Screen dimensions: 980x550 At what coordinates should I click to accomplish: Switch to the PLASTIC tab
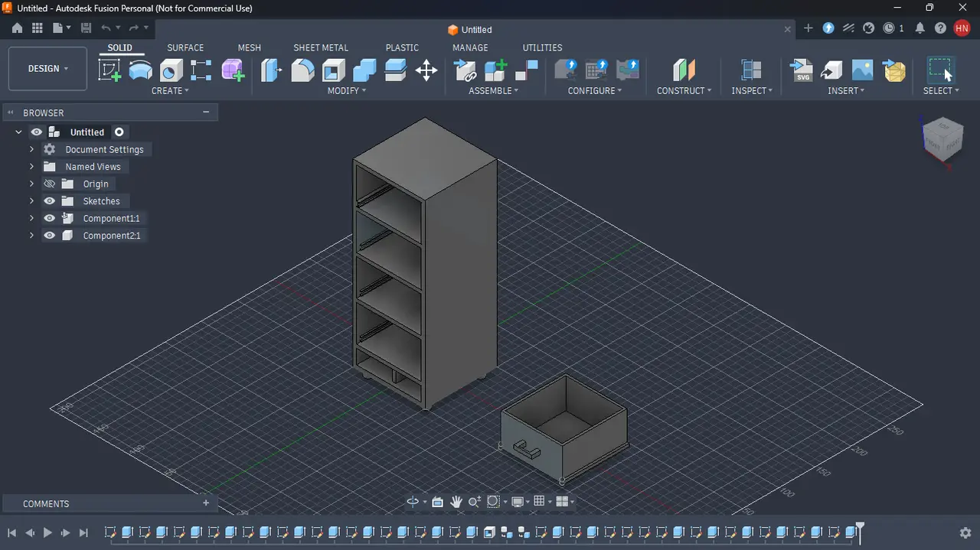[402, 47]
